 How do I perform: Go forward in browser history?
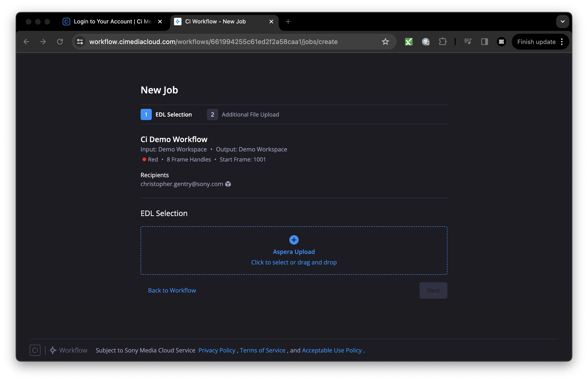coord(43,41)
